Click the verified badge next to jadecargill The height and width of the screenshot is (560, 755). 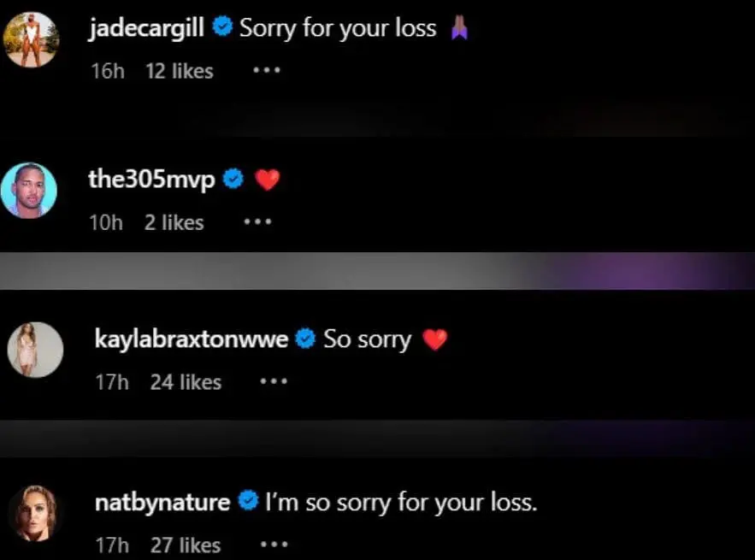coord(222,26)
